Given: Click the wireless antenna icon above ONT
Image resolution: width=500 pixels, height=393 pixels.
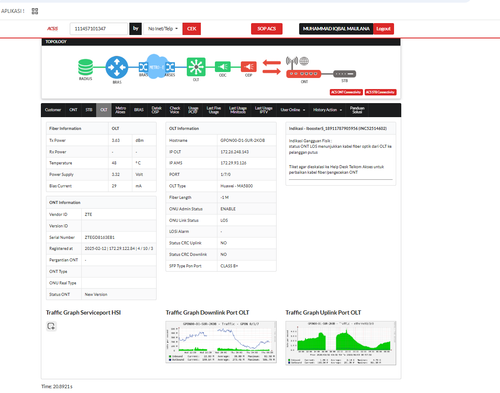Looking at the screenshot, I should (x=292, y=62).
